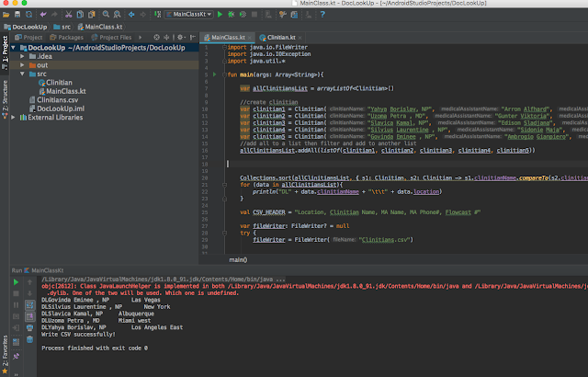
Task: Rerun MainClassKt from Run panel
Action: [14, 284]
